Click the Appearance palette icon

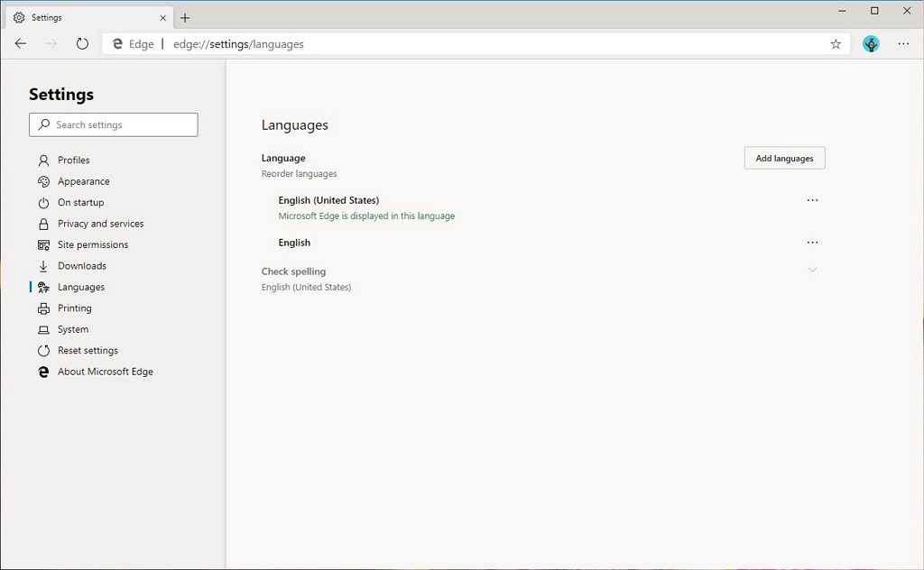coord(43,181)
